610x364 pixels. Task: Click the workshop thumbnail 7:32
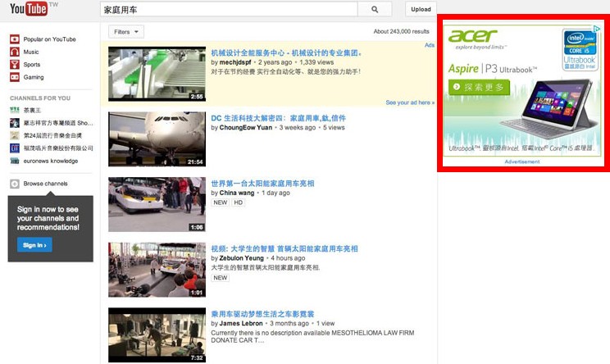(157, 335)
